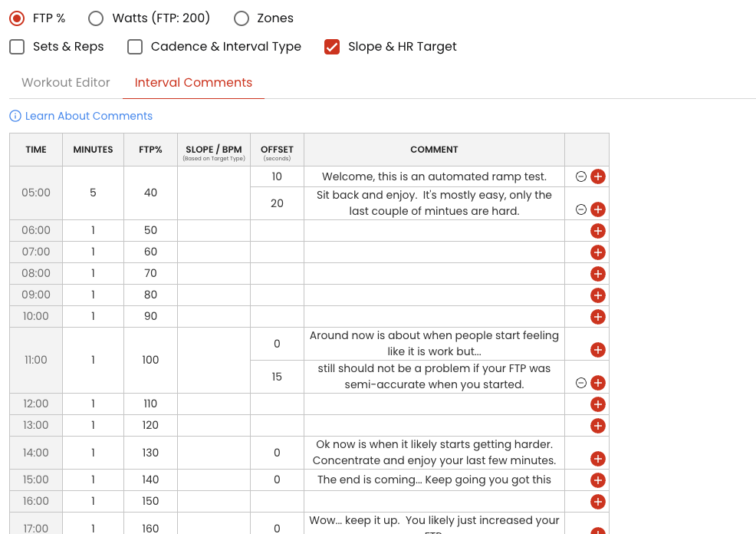The width and height of the screenshot is (756, 534).
Task: Check Cadence & Interval Type option
Action: coord(135,47)
